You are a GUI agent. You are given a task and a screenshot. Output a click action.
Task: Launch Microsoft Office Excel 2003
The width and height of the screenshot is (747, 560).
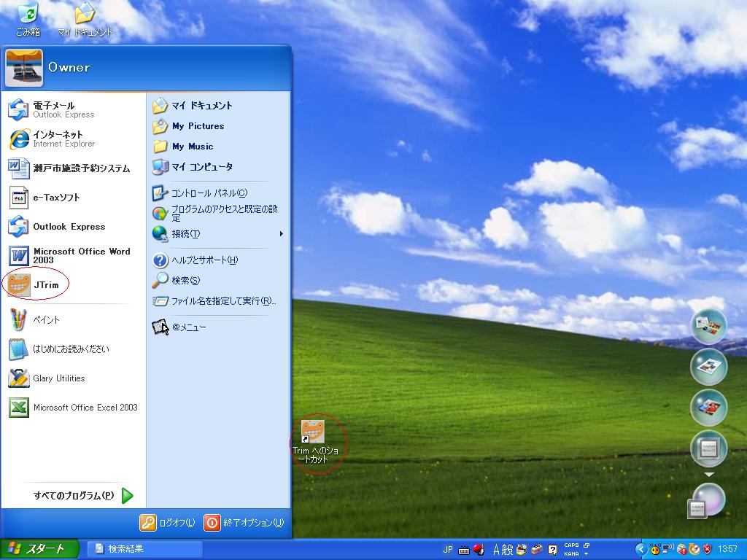click(72, 408)
